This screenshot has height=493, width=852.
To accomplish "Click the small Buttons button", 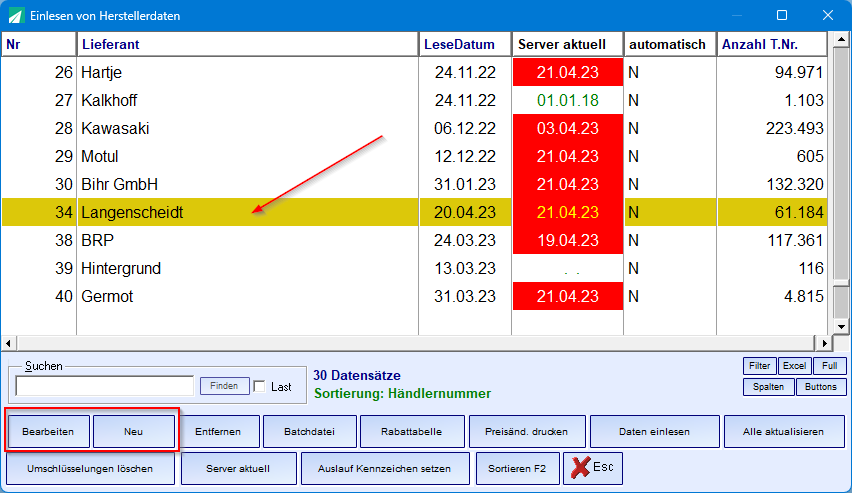I will 820,387.
